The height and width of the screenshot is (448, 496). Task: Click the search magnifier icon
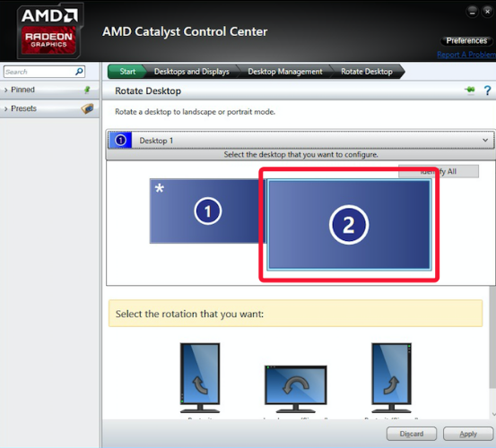79,72
